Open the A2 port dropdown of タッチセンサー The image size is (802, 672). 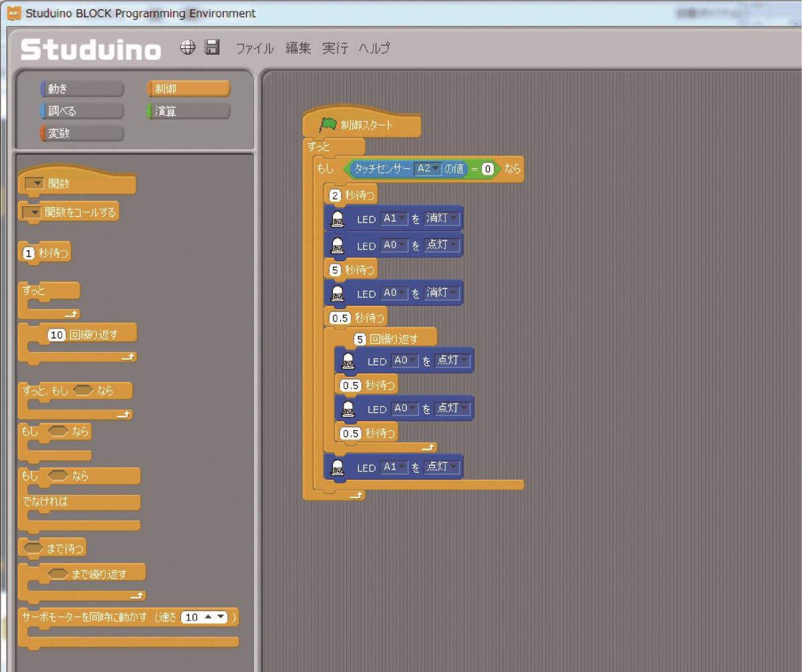pos(428,170)
